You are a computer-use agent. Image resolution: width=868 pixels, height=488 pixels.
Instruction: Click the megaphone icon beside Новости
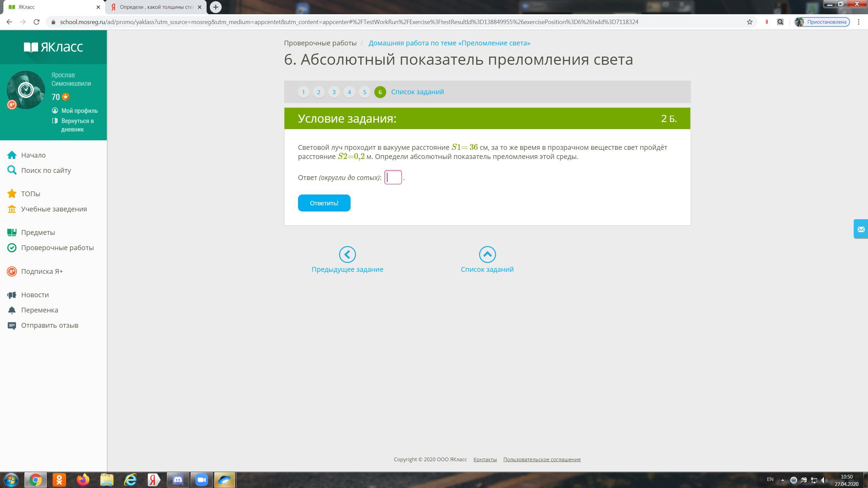12,295
